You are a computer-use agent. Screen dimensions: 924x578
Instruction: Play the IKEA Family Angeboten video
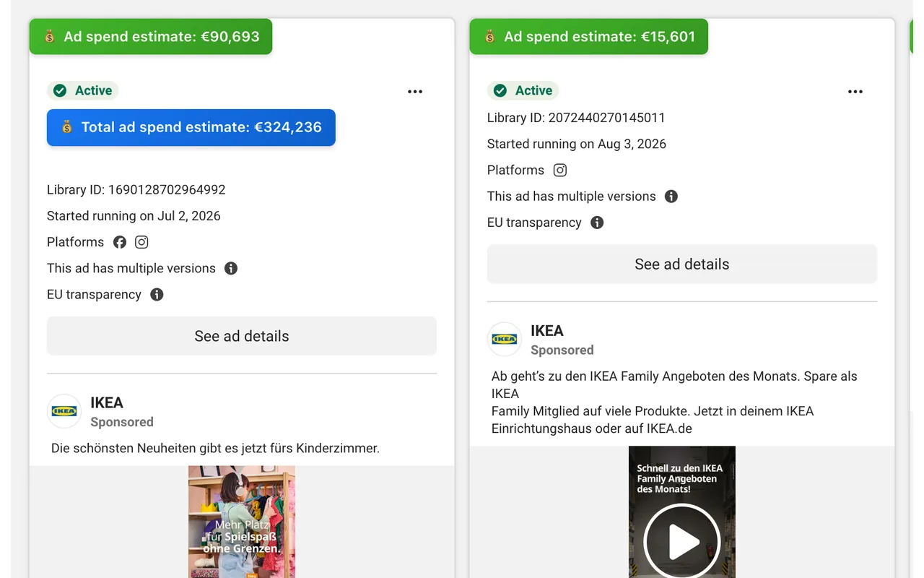(682, 541)
